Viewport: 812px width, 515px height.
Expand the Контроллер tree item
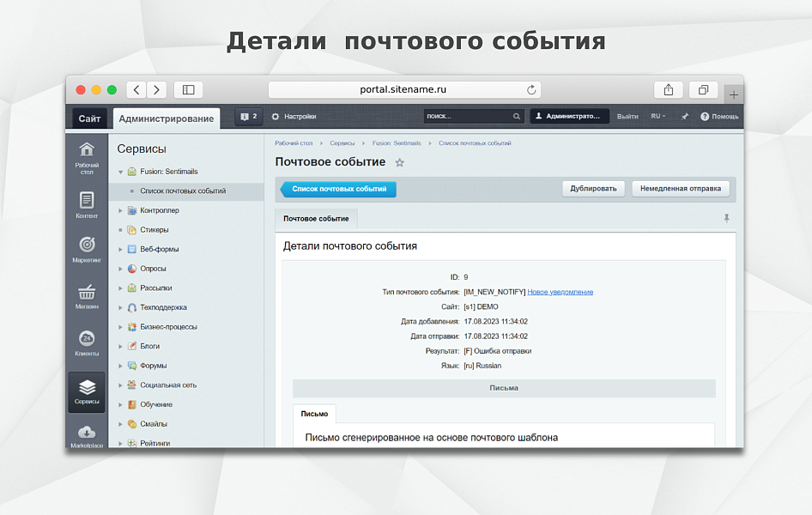[x=121, y=210]
